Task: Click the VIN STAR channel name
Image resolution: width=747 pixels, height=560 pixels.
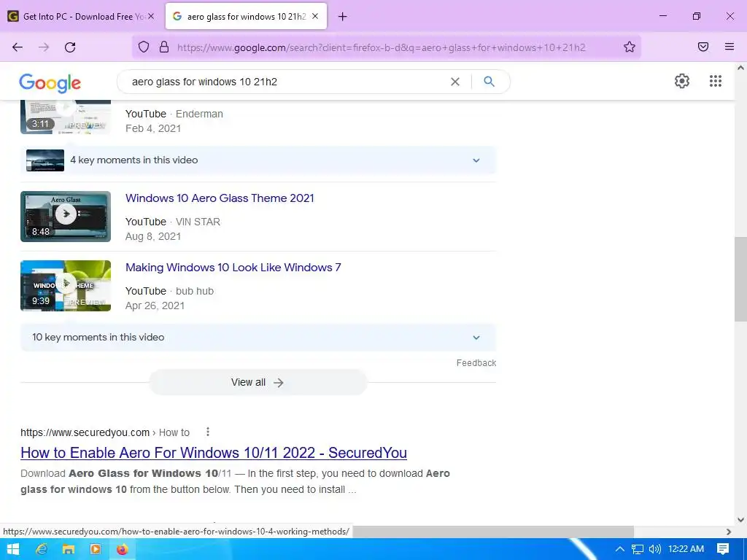Action: click(198, 222)
